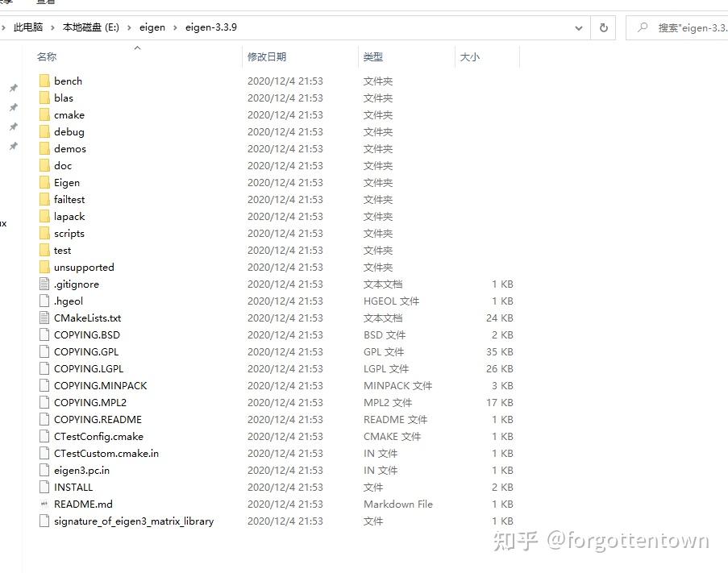The image size is (728, 573).
Task: Select the .gitignore file icon
Action: (44, 284)
